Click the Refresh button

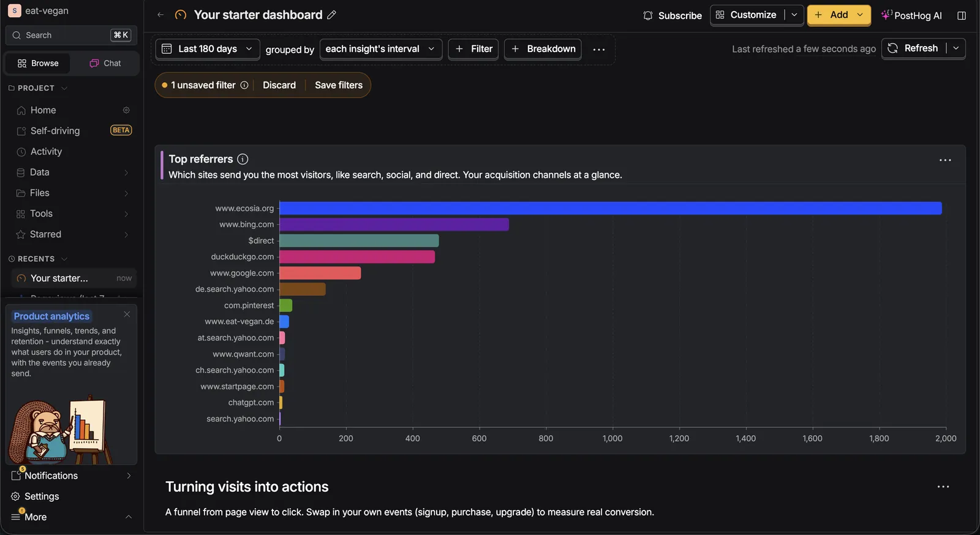pyautogui.click(x=913, y=48)
